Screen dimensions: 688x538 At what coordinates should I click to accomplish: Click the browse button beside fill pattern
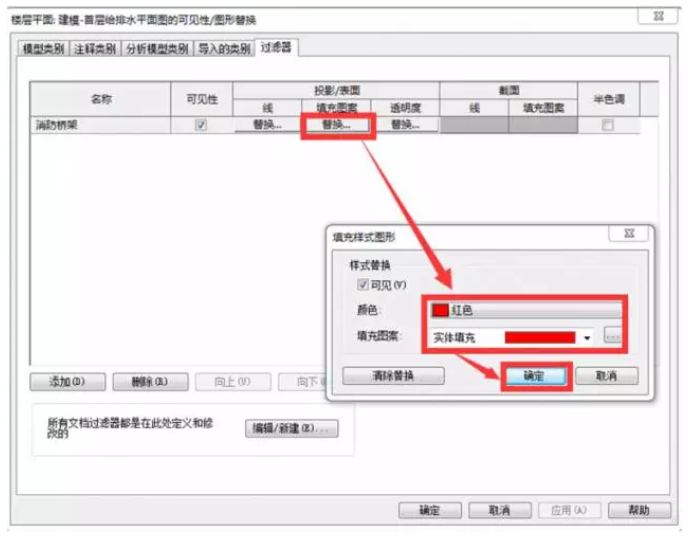613,336
